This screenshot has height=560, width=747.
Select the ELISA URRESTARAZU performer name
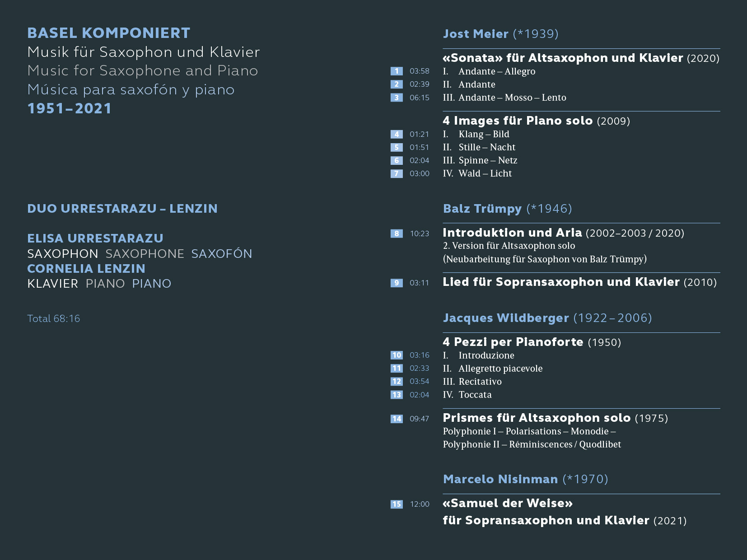pos(95,238)
